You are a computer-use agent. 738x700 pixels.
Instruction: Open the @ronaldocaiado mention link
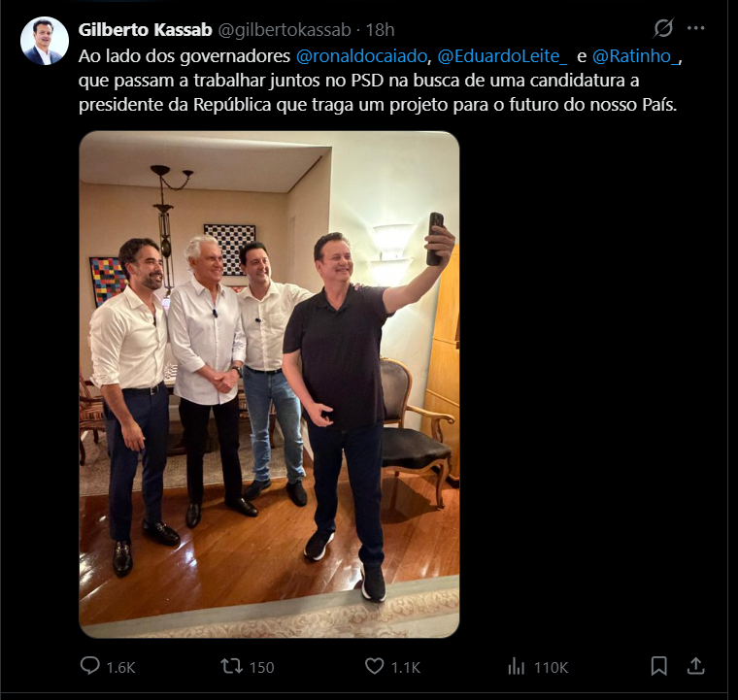[362, 56]
